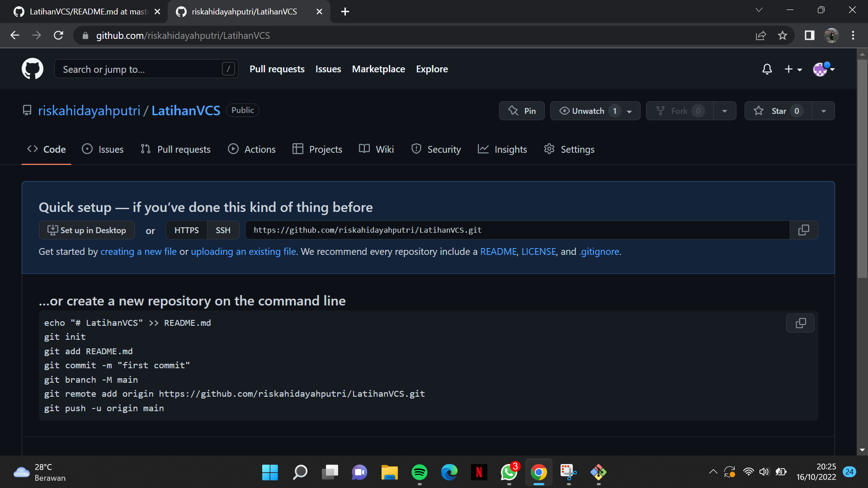
Task: Copy the command line setup instructions
Action: coord(800,323)
